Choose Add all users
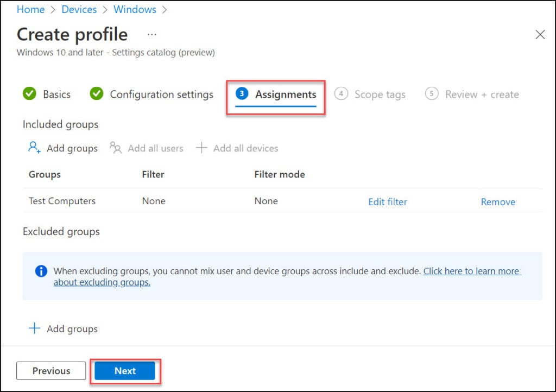556x392 pixels. click(x=155, y=148)
